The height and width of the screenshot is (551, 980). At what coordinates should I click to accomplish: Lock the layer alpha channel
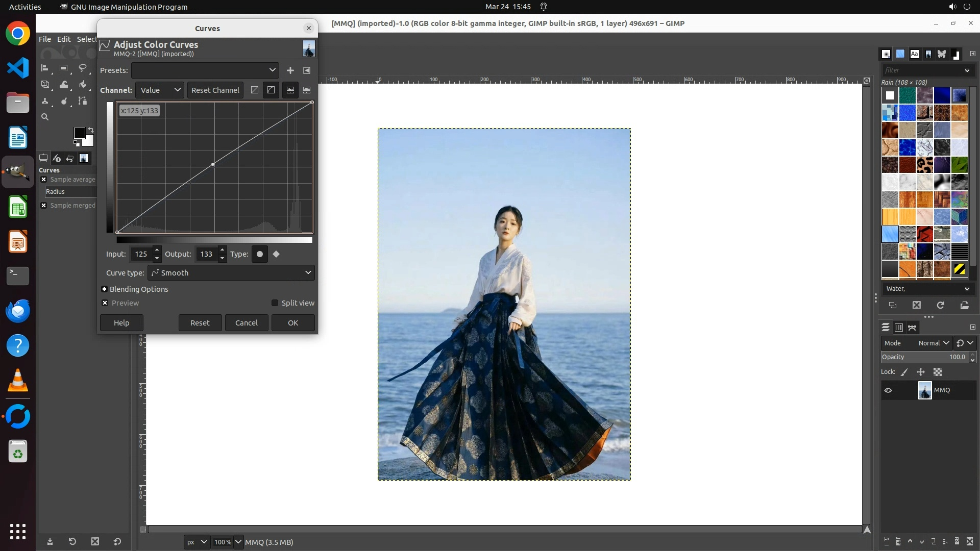click(x=938, y=372)
